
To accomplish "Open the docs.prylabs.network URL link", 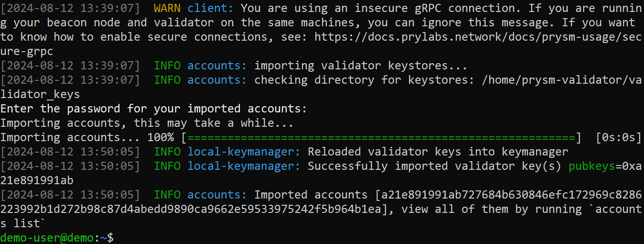I will 478,37.
